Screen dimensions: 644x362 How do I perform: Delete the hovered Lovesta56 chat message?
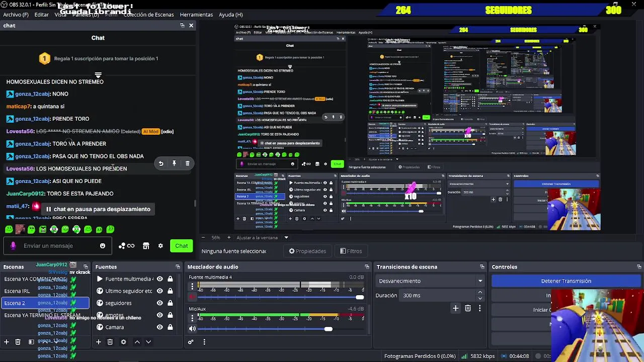187,163
